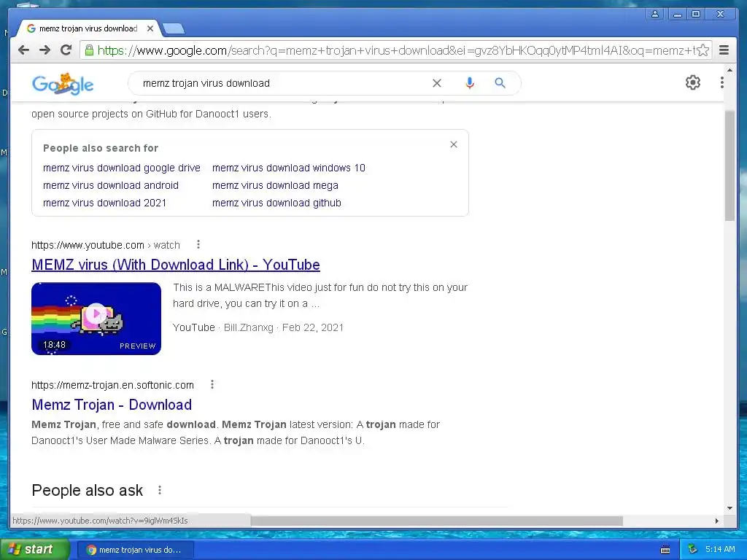
Task: Open the Google logo homepage link
Action: pyautogui.click(x=63, y=84)
